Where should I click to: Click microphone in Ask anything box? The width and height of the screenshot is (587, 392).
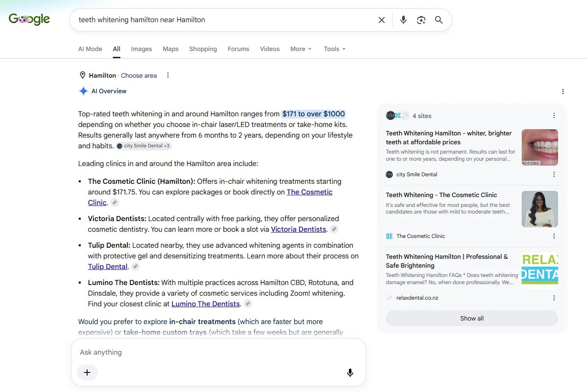[x=350, y=372]
